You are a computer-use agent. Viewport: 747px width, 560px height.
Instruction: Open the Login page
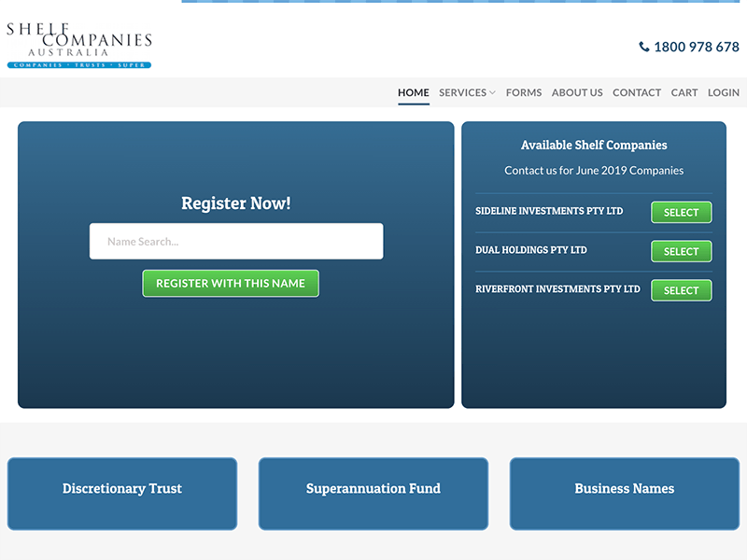pos(724,92)
